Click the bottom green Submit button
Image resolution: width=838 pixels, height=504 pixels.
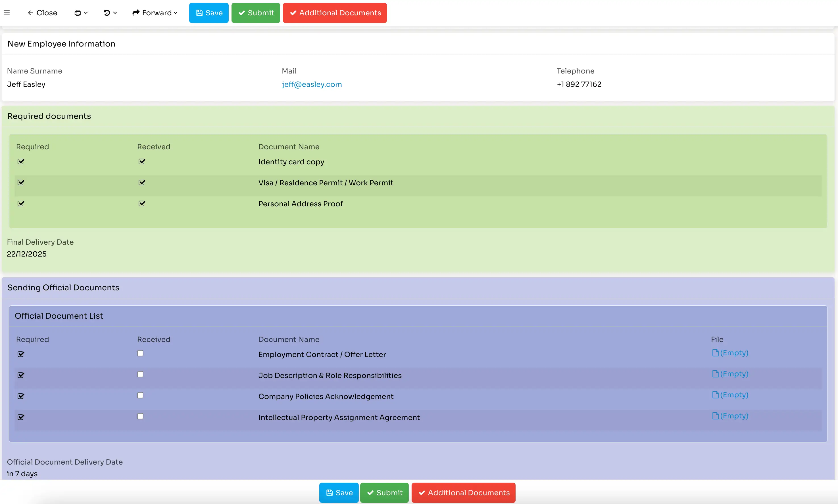click(x=384, y=493)
